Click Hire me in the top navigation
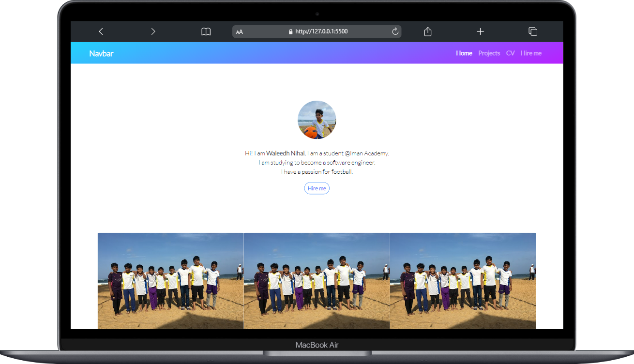The height and width of the screenshot is (364, 634). tap(531, 53)
